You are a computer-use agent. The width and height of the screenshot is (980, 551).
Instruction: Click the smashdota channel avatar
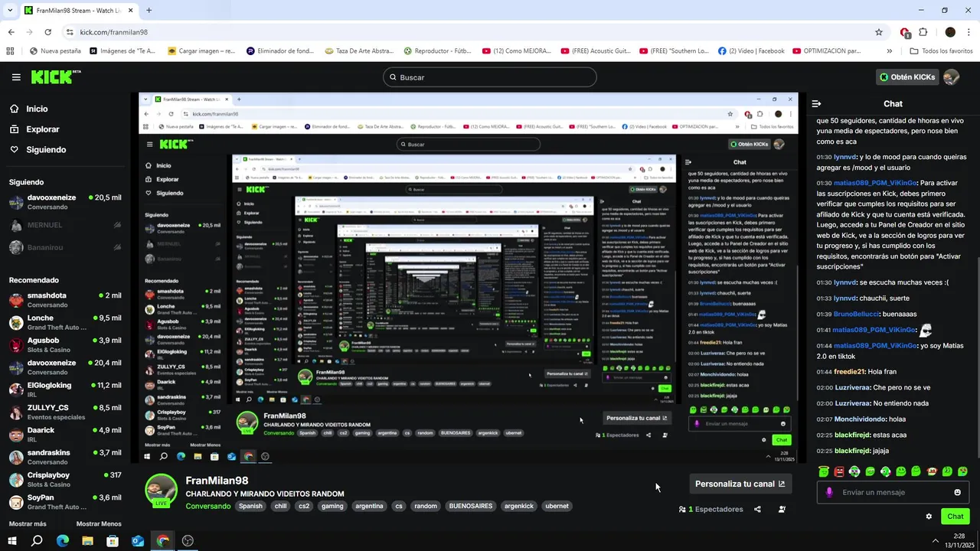pos(16,300)
